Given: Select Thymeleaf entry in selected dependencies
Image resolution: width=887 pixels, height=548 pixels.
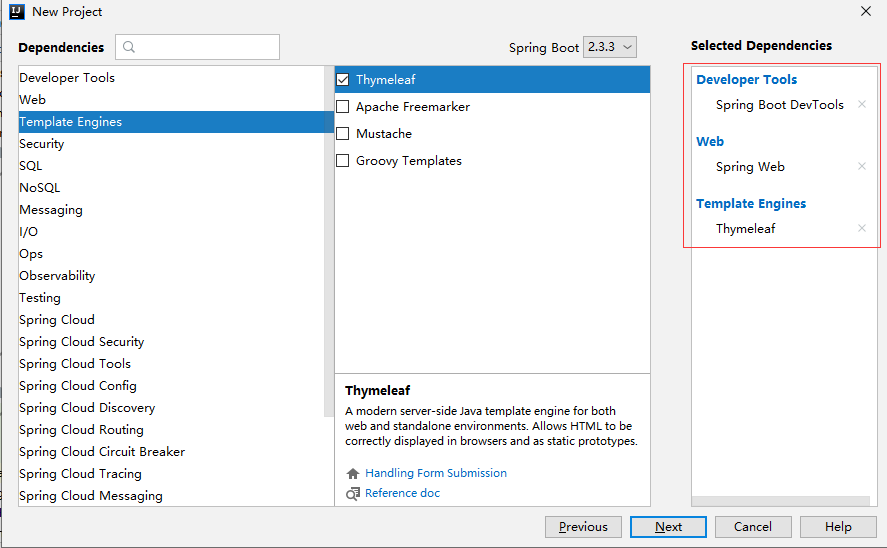Looking at the screenshot, I should [746, 228].
